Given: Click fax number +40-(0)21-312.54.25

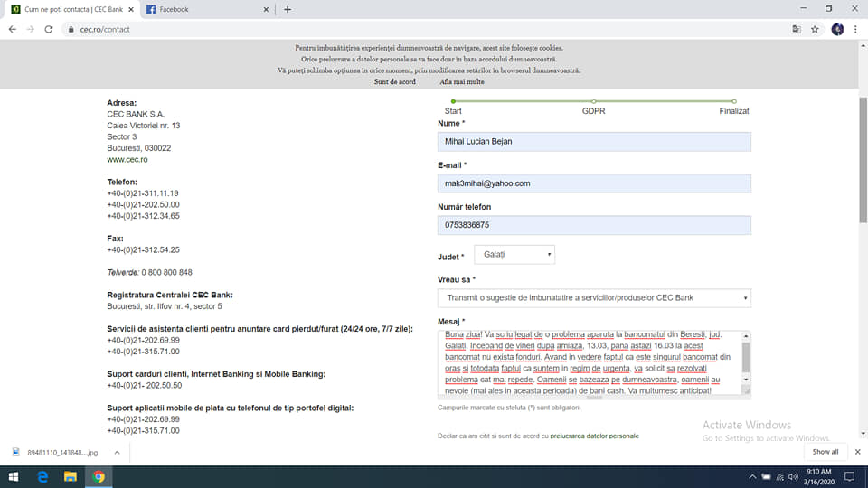Looking at the screenshot, I should pos(143,249).
